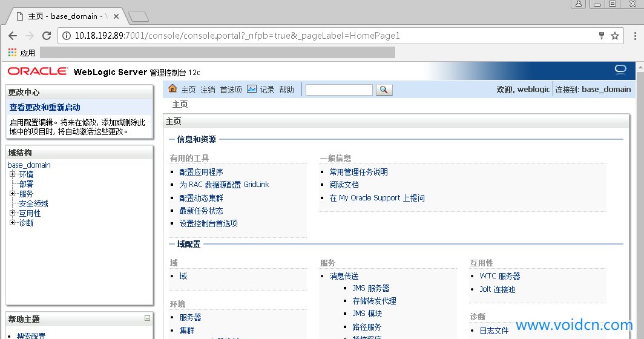Open 最新任务状态 link
This screenshot has height=339, width=644.
pyautogui.click(x=201, y=211)
